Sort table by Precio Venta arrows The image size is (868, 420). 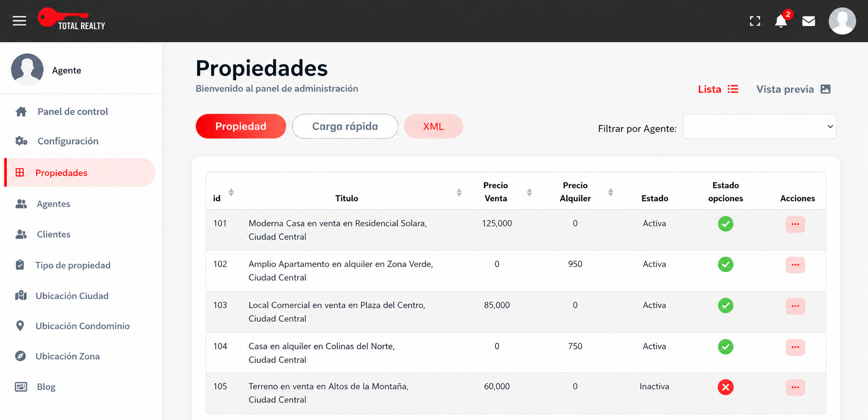click(529, 192)
